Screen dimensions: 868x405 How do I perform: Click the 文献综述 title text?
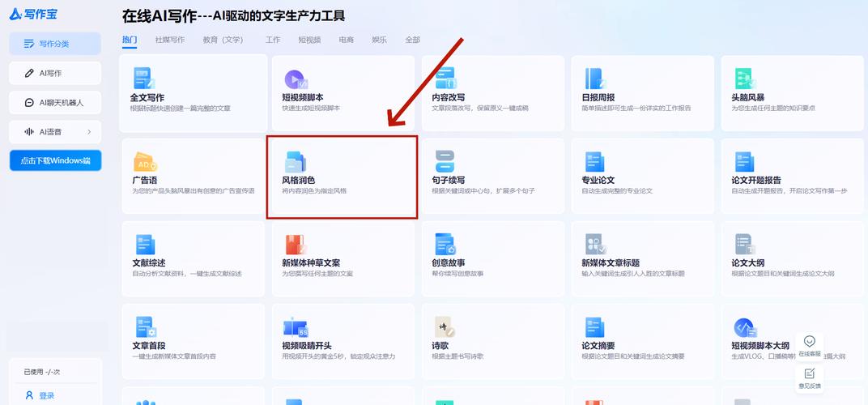[148, 263]
